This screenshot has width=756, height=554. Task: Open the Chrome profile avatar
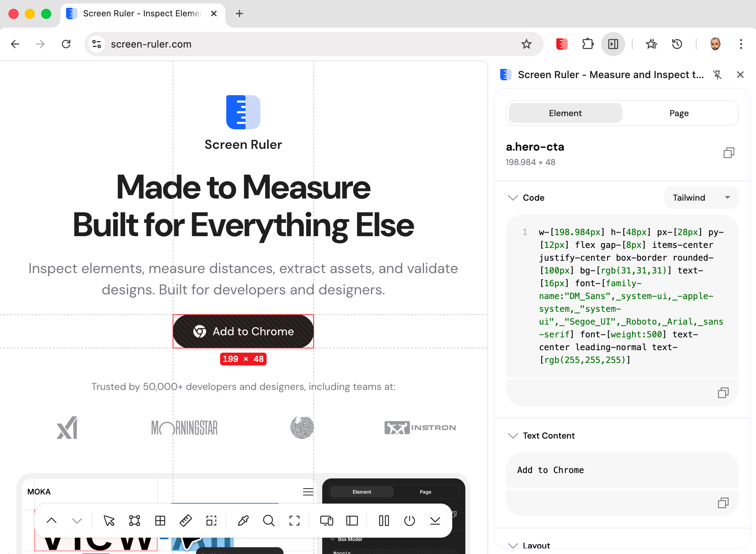[715, 44]
